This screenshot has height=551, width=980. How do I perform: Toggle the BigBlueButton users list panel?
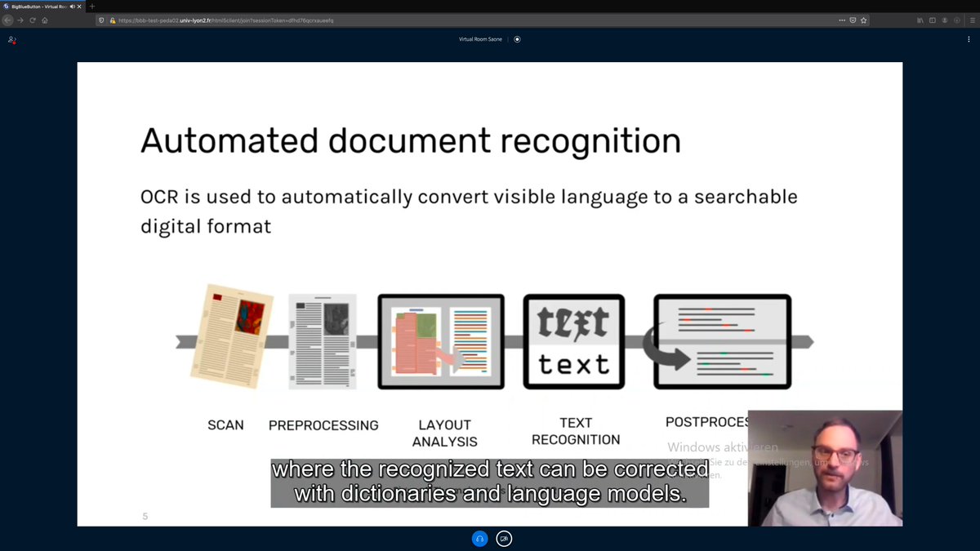click(12, 39)
